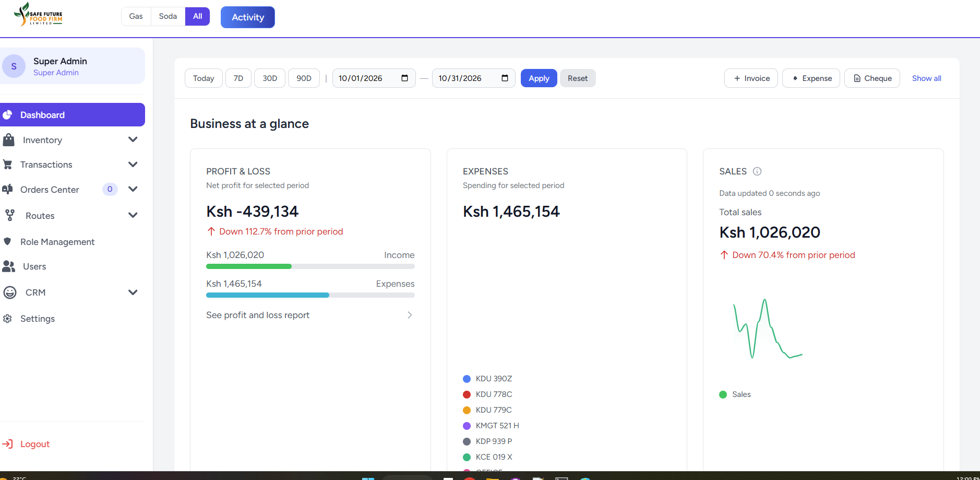Choose the 30D range

[270, 78]
